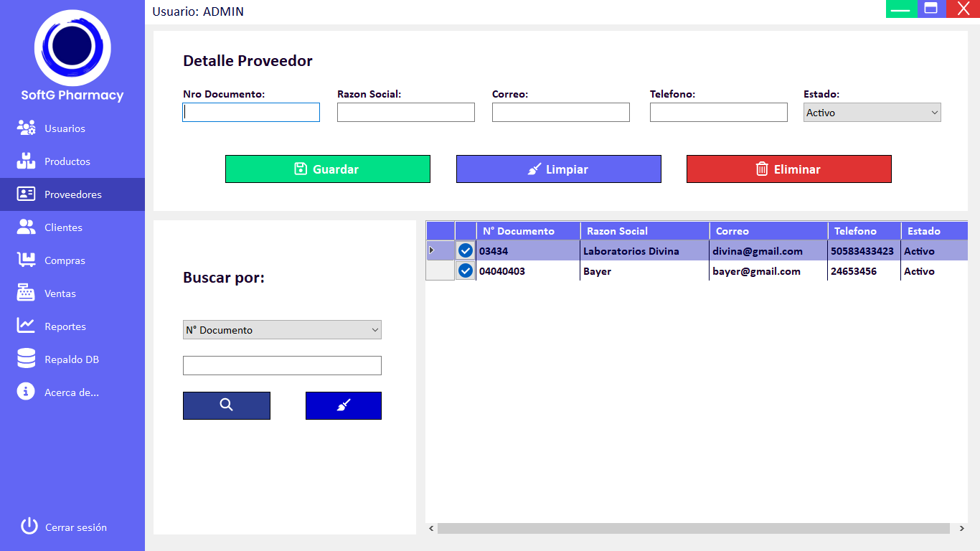Image resolution: width=980 pixels, height=551 pixels.
Task: Open Reportes via the chart icon
Action: 27,326
